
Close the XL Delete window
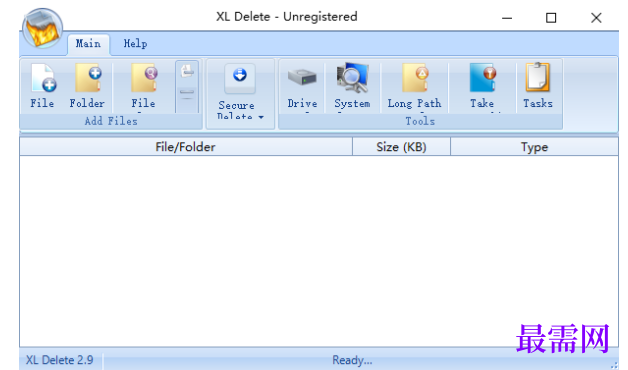click(596, 18)
